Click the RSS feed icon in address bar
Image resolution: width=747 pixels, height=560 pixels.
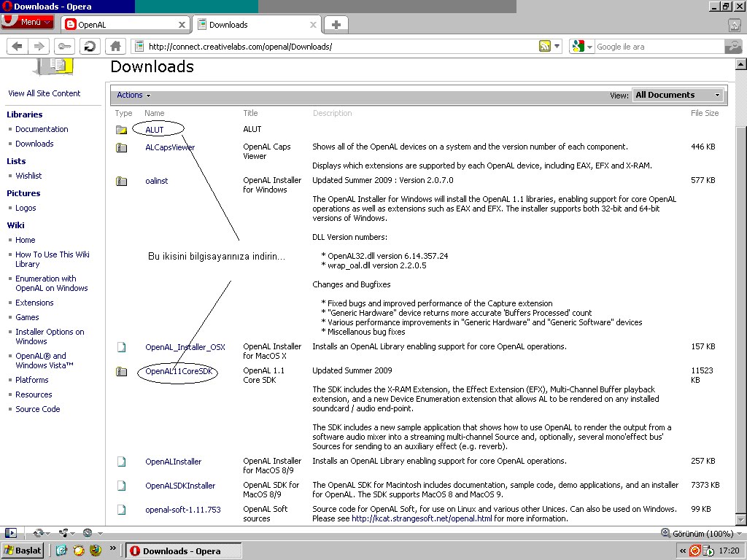tap(544, 46)
